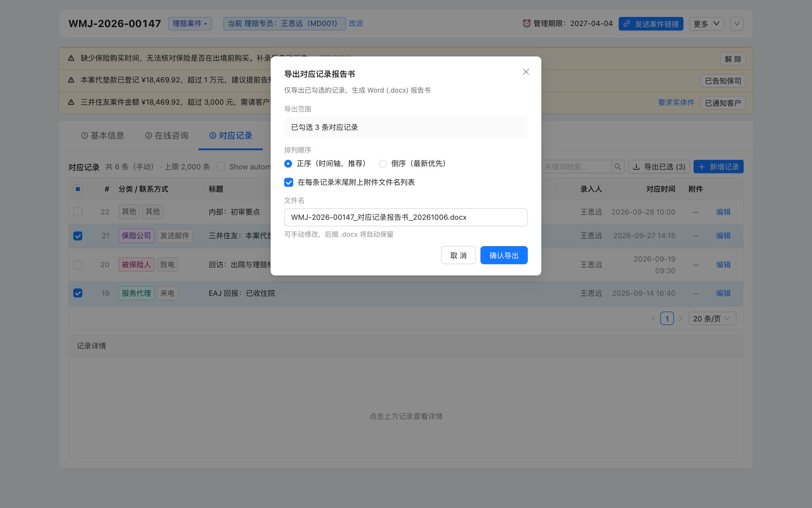Click 发送案件链接 button
812x508 pixels.
coord(651,24)
